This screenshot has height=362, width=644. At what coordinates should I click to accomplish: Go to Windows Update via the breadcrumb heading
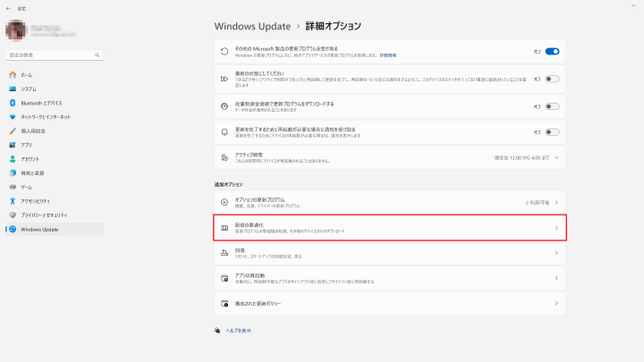click(252, 26)
